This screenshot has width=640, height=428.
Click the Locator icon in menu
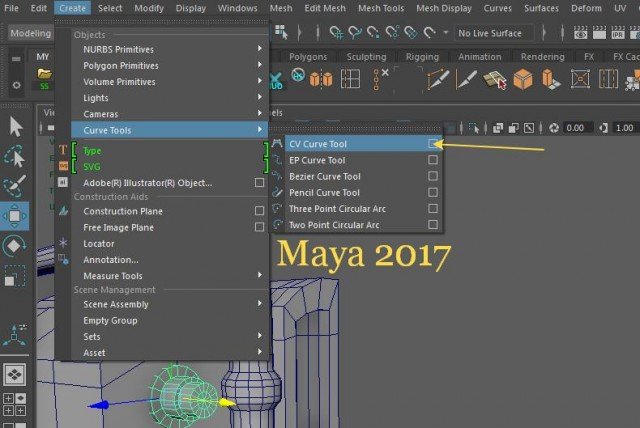[x=63, y=243]
